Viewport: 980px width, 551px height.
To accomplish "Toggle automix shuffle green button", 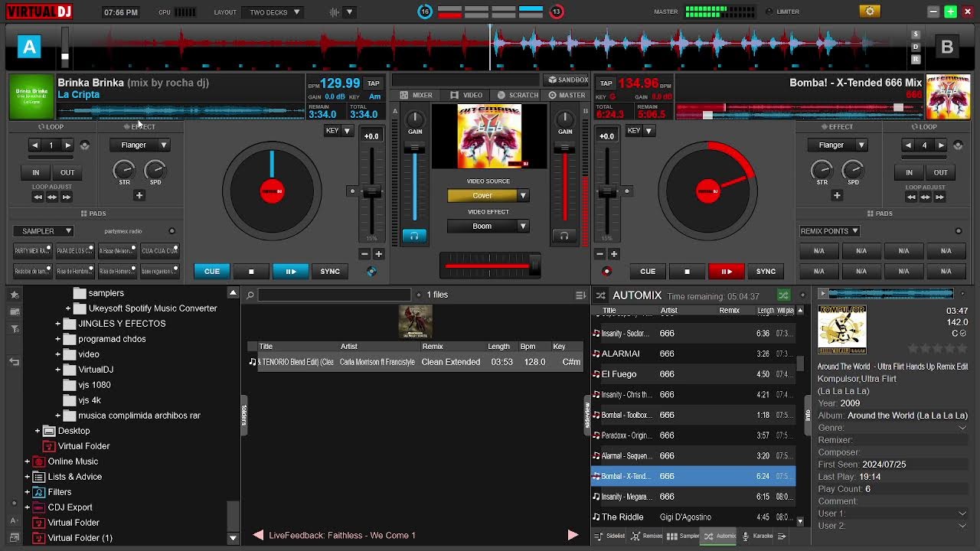I will coord(783,295).
